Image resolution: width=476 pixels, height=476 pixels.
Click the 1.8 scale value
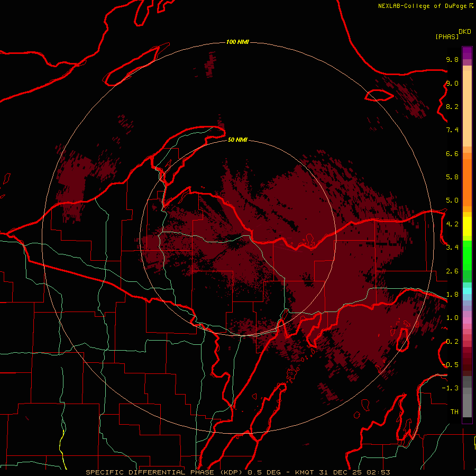click(452, 295)
